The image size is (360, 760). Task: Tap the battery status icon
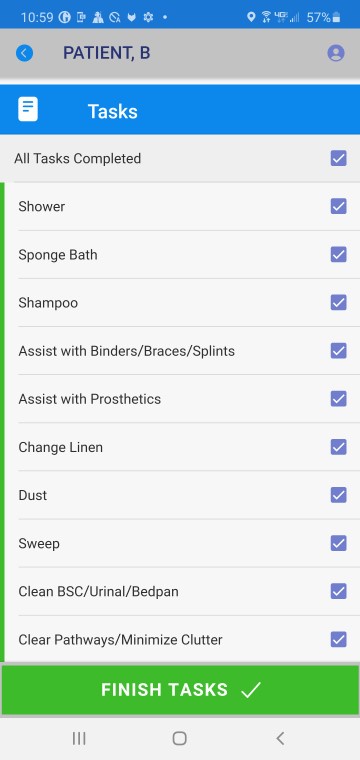point(337,17)
